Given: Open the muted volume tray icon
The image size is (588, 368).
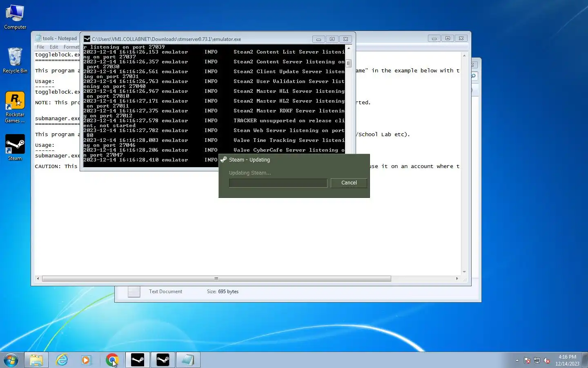Looking at the screenshot, I should click(x=547, y=361).
